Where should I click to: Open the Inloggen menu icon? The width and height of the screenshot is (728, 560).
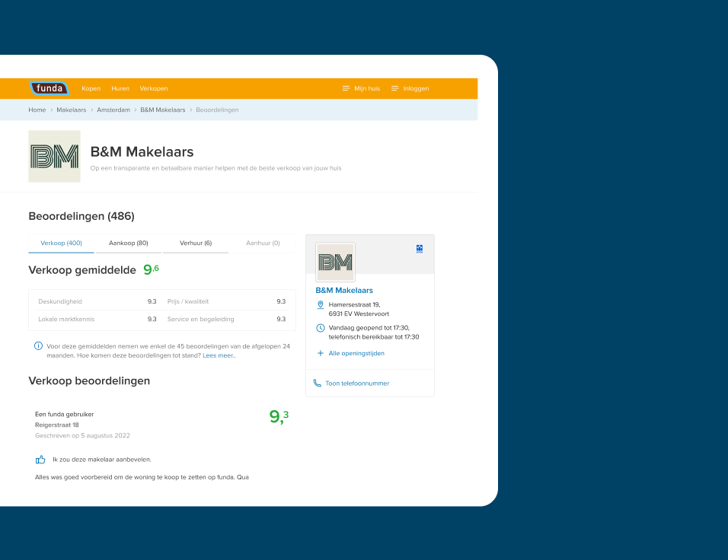[x=394, y=88]
